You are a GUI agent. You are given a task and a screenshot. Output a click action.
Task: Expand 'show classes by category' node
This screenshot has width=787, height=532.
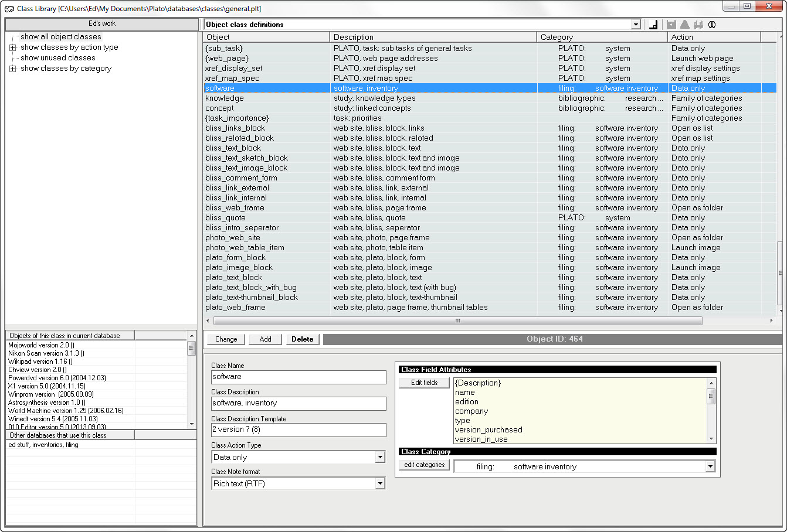pyautogui.click(x=12, y=69)
